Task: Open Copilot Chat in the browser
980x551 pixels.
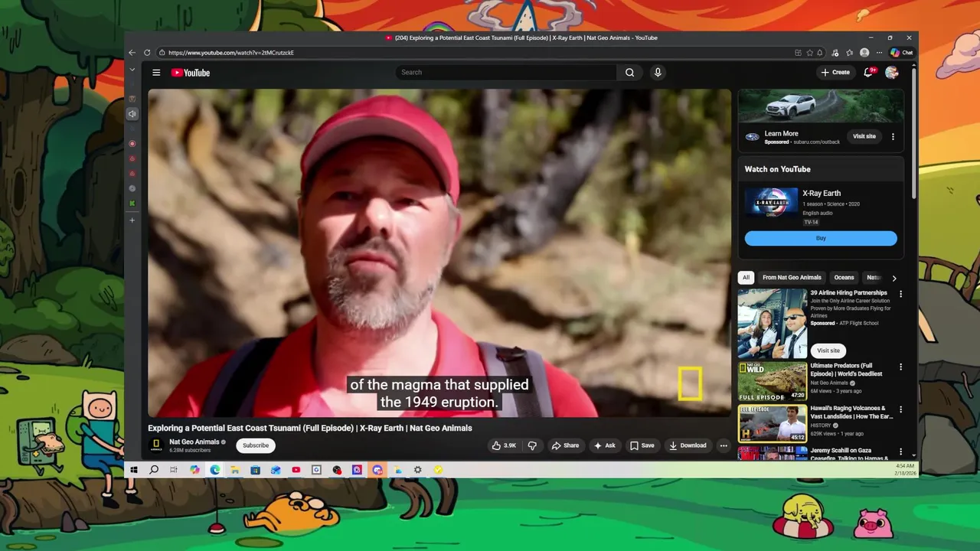Action: (x=901, y=53)
